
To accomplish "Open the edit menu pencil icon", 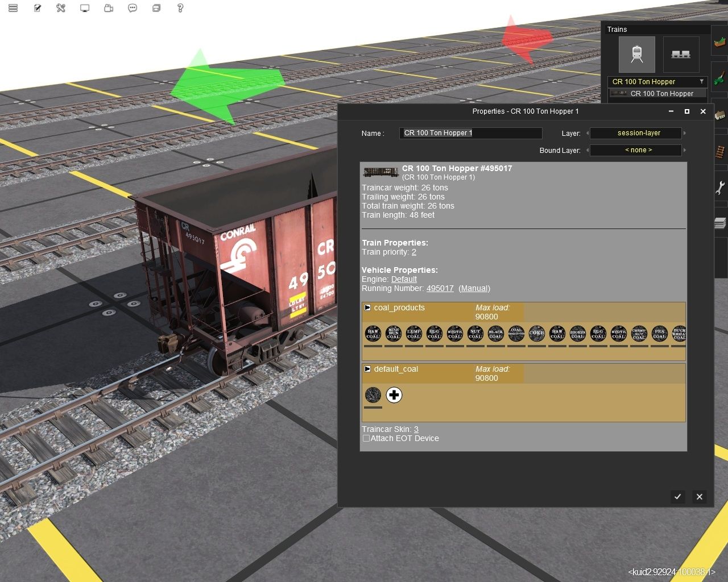I will pos(37,8).
